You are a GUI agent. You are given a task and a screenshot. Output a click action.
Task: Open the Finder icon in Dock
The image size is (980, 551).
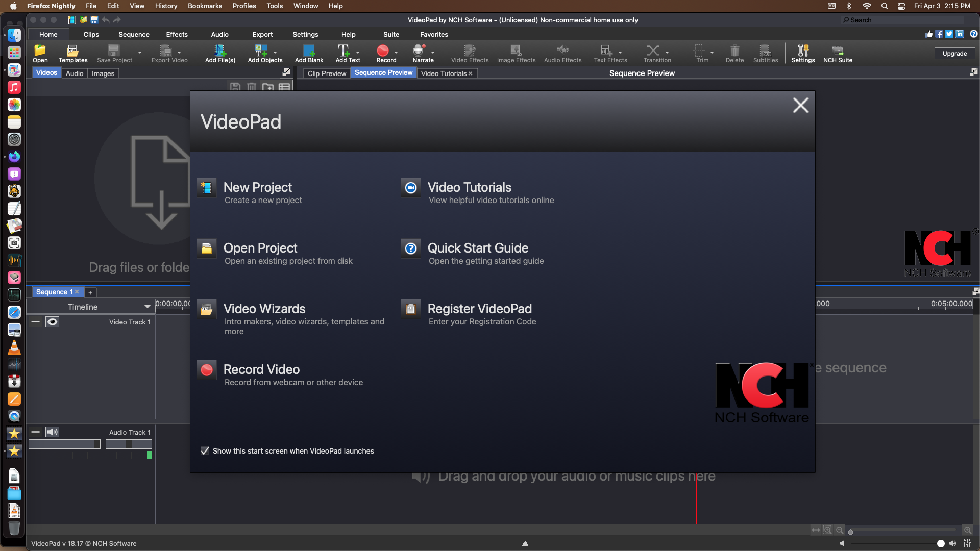pyautogui.click(x=14, y=35)
